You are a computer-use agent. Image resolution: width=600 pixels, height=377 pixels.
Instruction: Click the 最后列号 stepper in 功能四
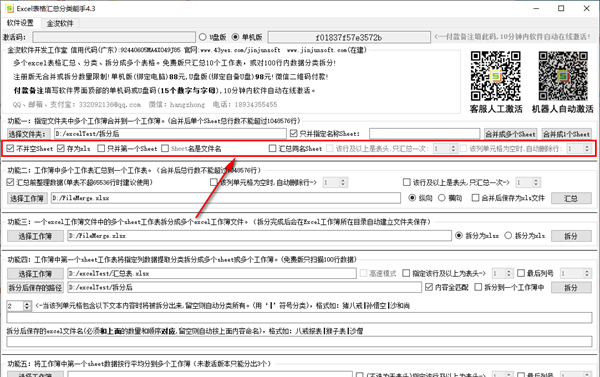pyautogui.click(x=576, y=273)
